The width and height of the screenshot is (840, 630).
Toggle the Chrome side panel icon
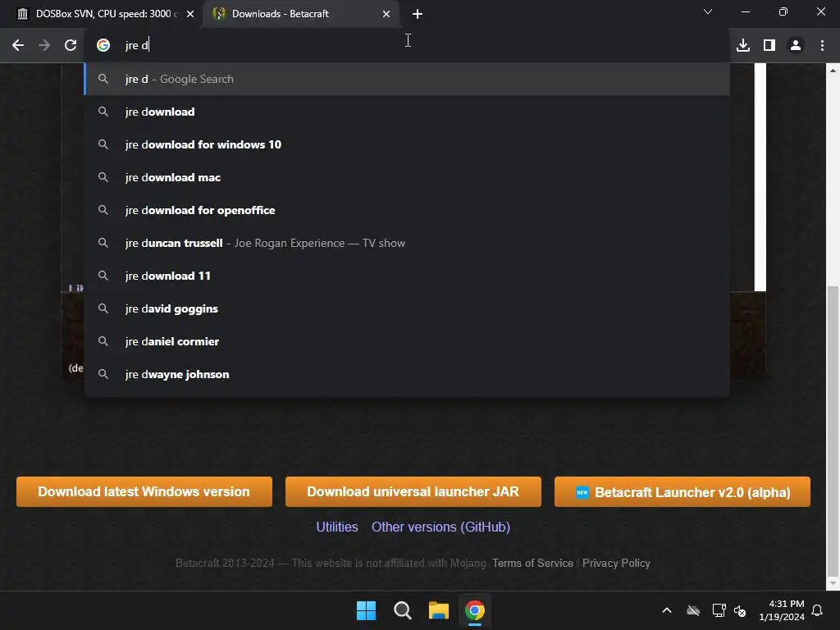769,46
